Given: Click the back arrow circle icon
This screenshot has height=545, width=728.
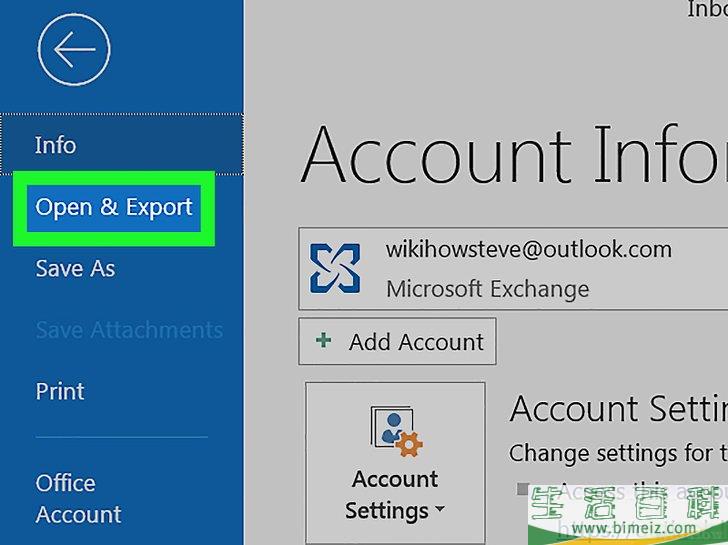Looking at the screenshot, I should (74, 50).
